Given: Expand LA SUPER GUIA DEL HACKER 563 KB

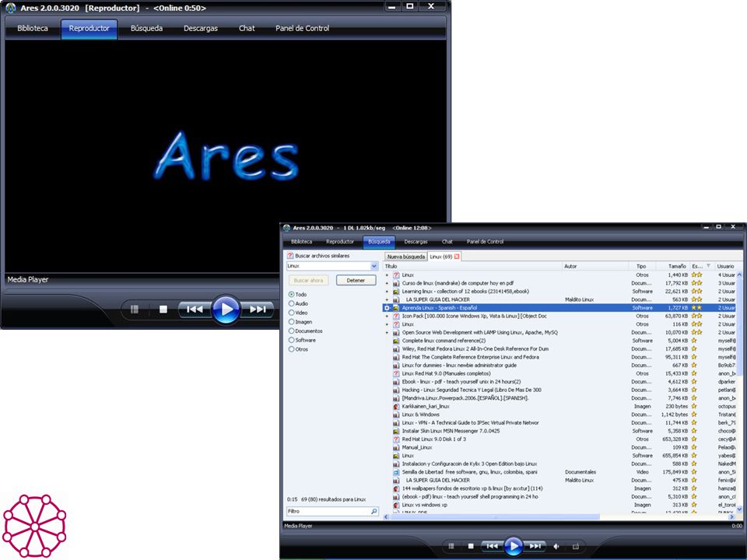Looking at the screenshot, I should click(387, 299).
